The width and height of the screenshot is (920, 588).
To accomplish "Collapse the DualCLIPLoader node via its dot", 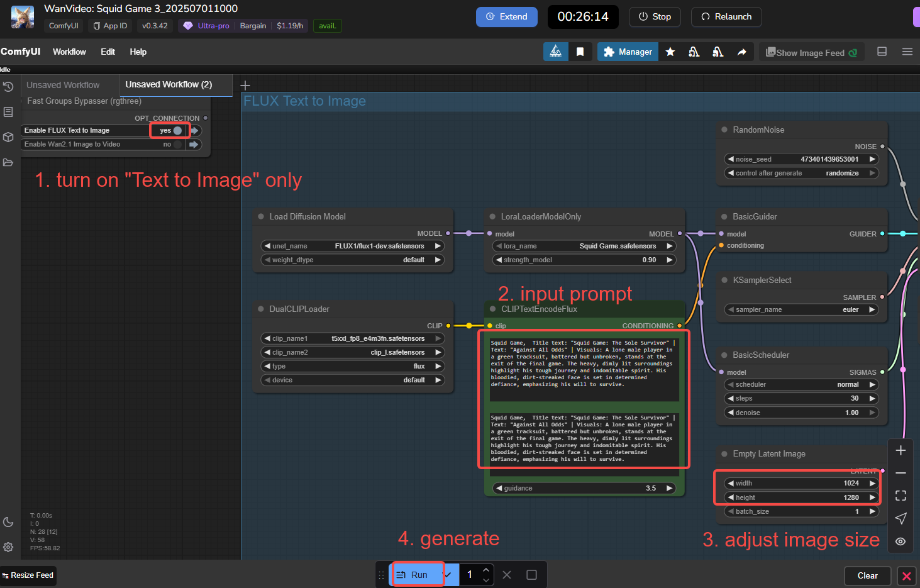I will pyautogui.click(x=261, y=309).
